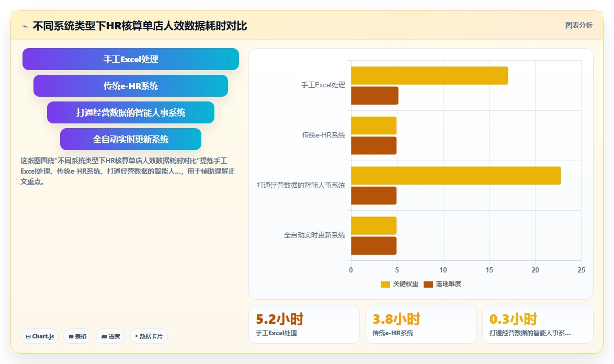Select the 传统e-HR系统 funnel bar

tap(131, 86)
